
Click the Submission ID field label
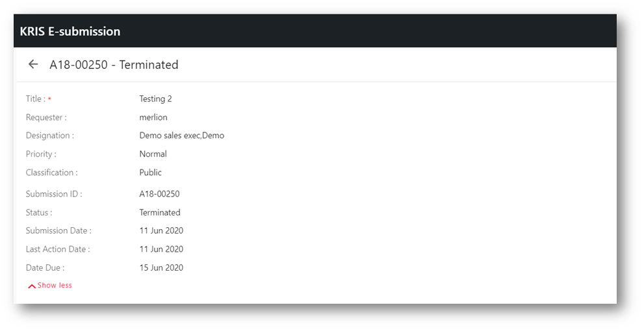[54, 194]
